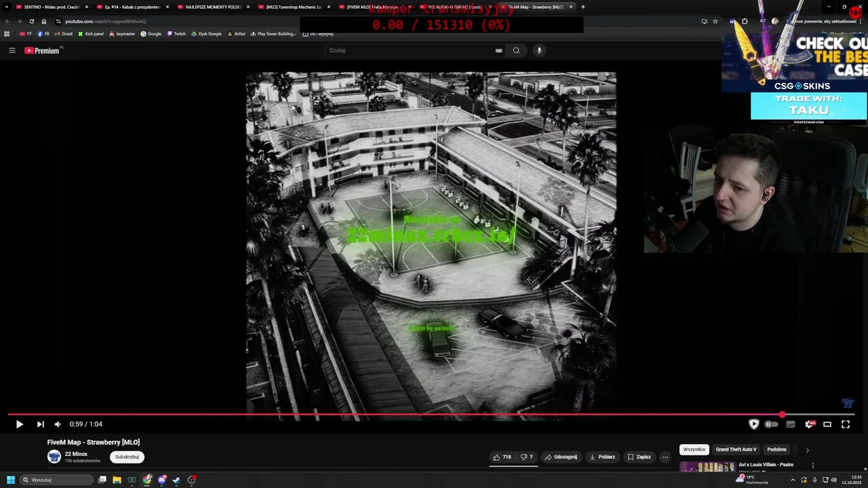The height and width of the screenshot is (488, 868).
Task: Open the Dysk Google bookmark
Action: pyautogui.click(x=206, y=34)
